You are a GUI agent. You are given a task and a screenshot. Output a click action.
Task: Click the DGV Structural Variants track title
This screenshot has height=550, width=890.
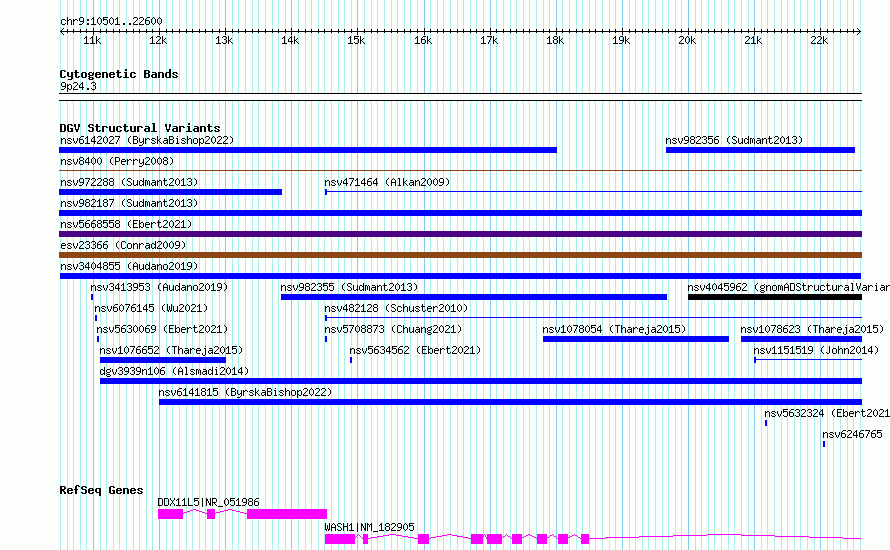point(140,128)
